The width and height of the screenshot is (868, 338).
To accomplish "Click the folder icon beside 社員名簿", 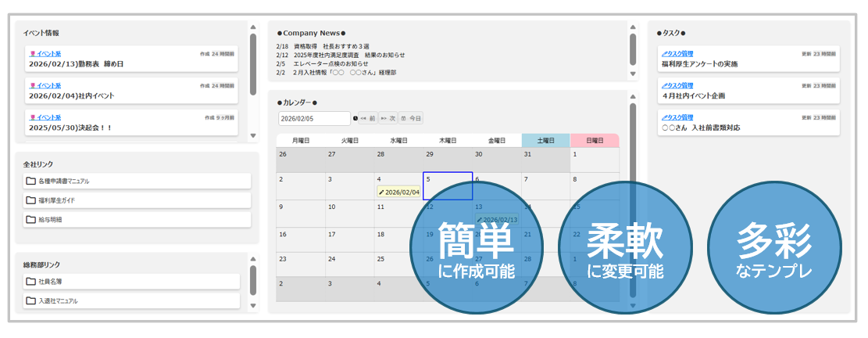I will 31,281.
